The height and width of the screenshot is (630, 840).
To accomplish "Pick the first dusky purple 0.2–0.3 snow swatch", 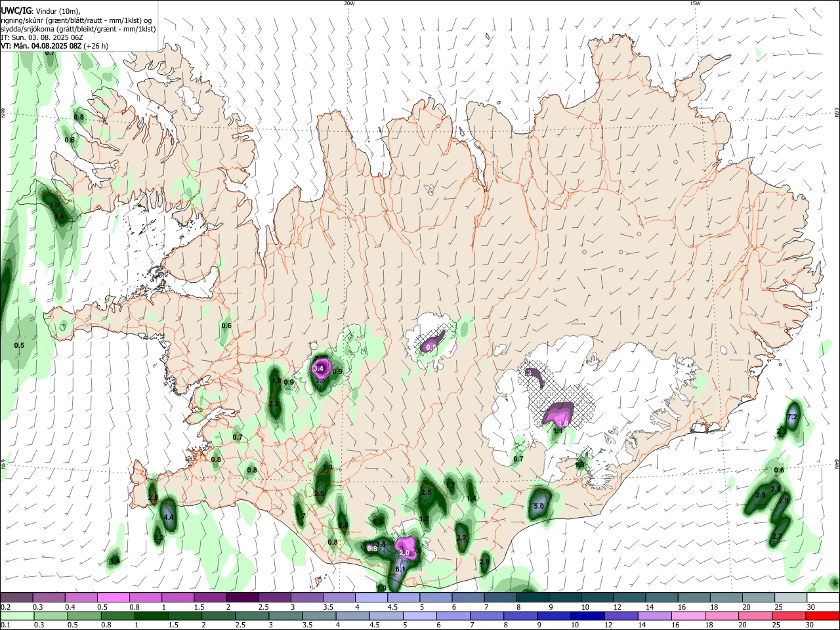I will click(x=16, y=597).
